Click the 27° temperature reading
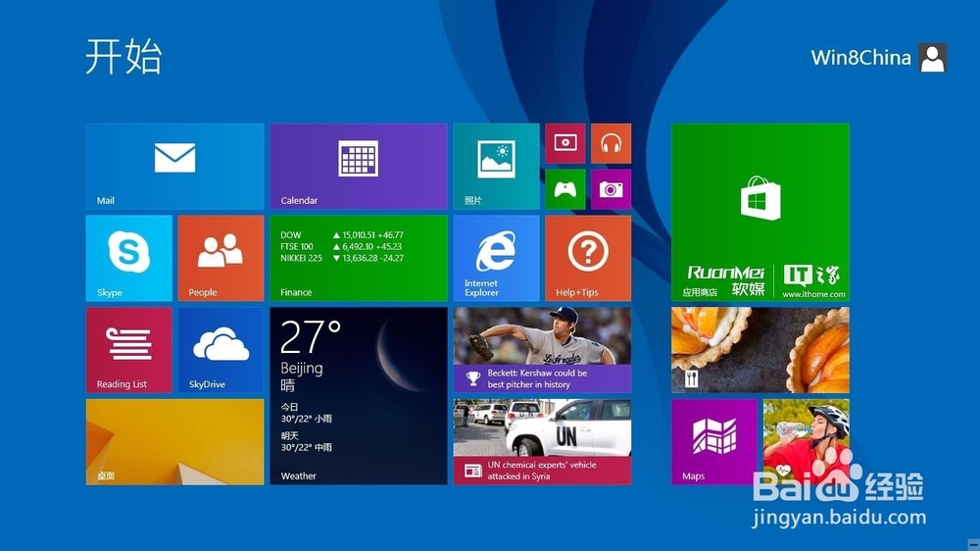Screen dimensions: 980x551 pos(311,337)
